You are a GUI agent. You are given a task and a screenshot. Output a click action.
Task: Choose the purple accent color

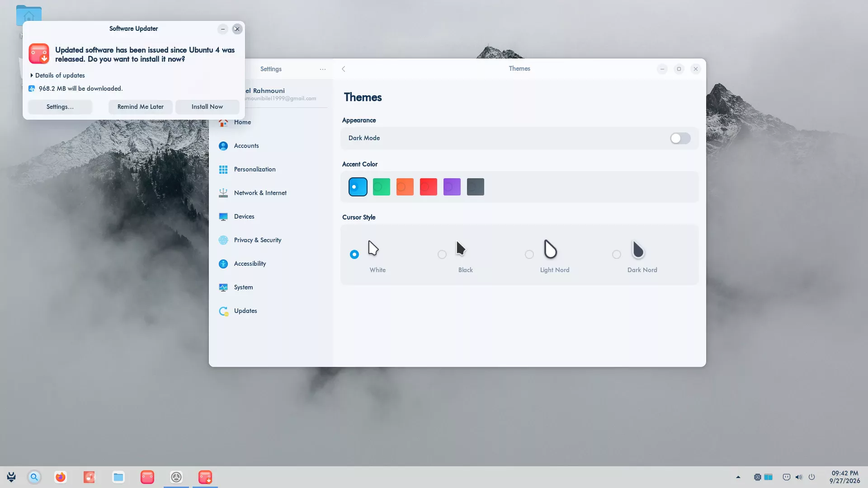[452, 187]
